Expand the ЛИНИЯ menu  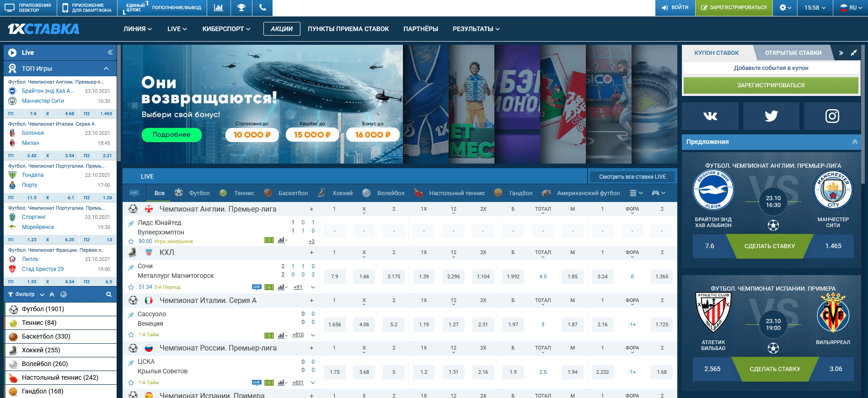138,29
